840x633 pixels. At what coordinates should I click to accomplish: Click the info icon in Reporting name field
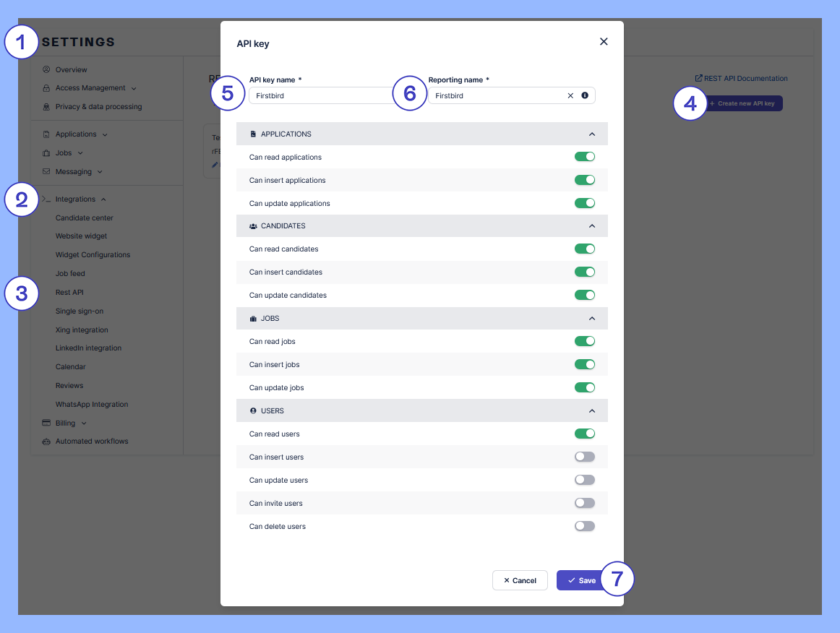[x=585, y=95]
